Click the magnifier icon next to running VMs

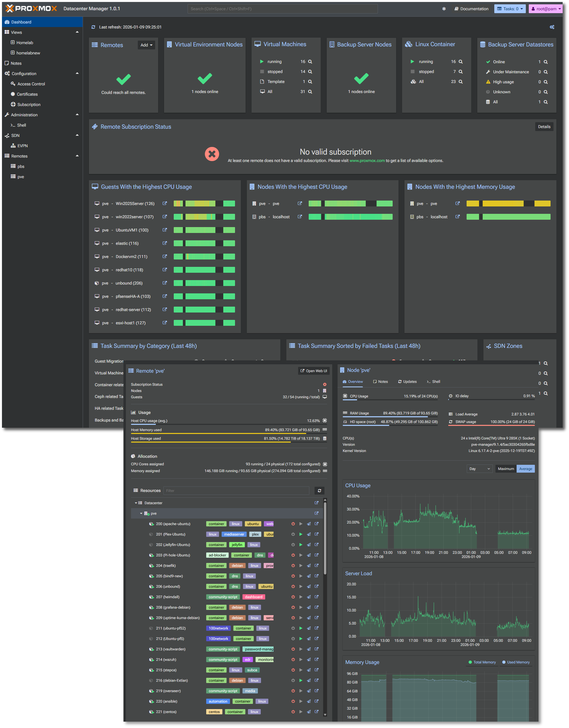coord(309,61)
